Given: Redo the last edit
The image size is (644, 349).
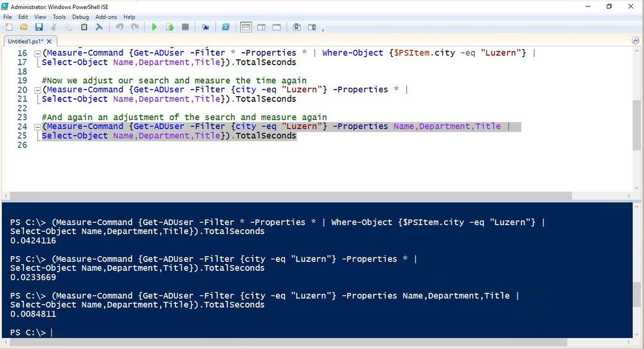Looking at the screenshot, I should 135,27.
